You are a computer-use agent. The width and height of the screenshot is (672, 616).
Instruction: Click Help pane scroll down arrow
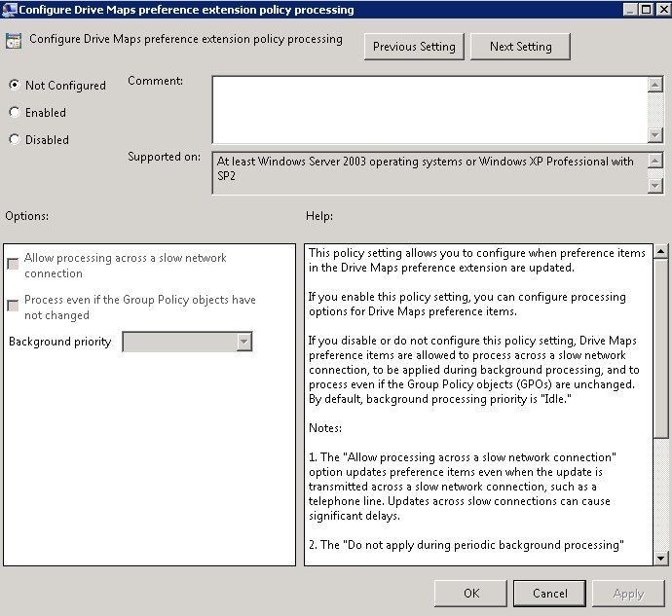pos(661,558)
